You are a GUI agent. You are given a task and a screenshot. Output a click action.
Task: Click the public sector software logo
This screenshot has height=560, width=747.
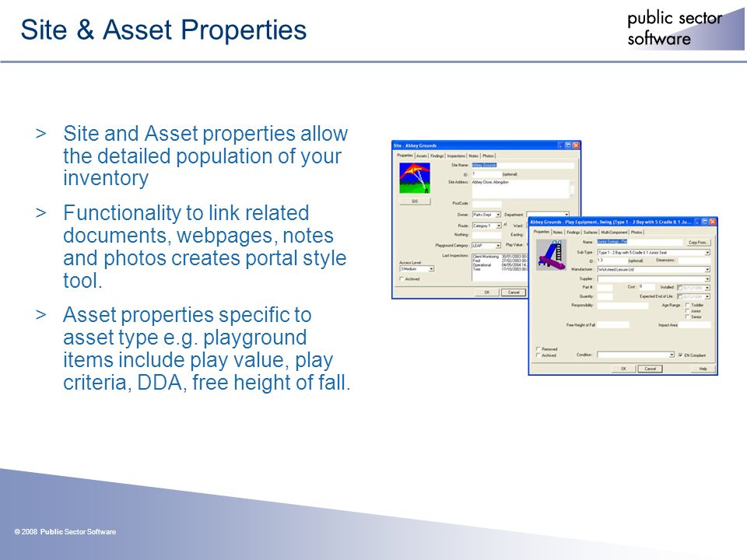tap(685, 29)
